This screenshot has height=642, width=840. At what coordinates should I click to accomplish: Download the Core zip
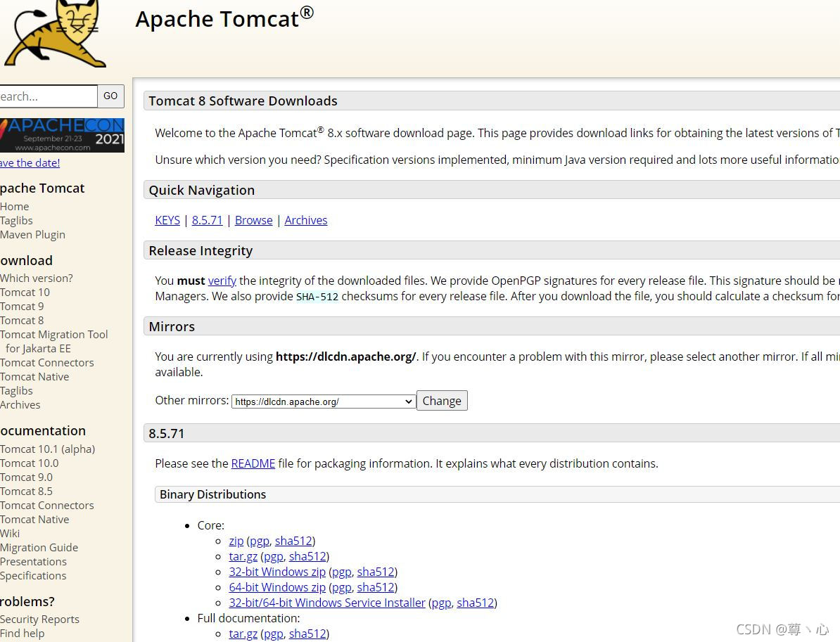(236, 541)
